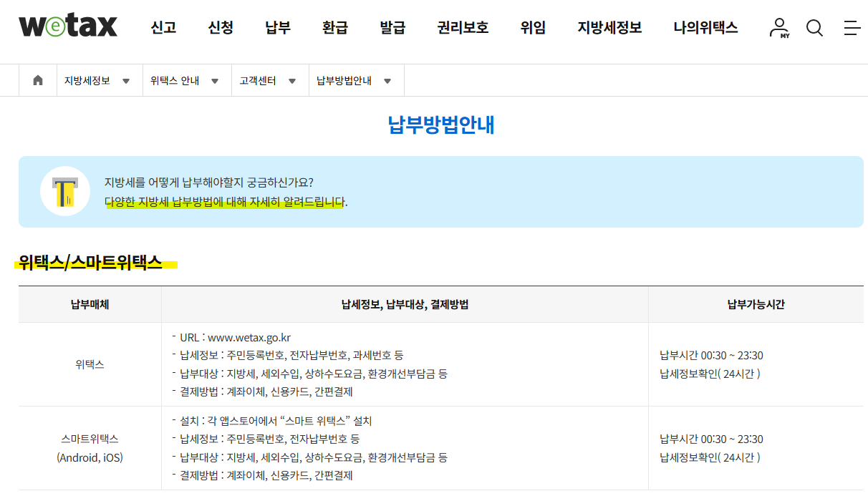Click the 납세정보, 납부대상, 결제방법 column header
868x496 pixels.
tap(405, 304)
